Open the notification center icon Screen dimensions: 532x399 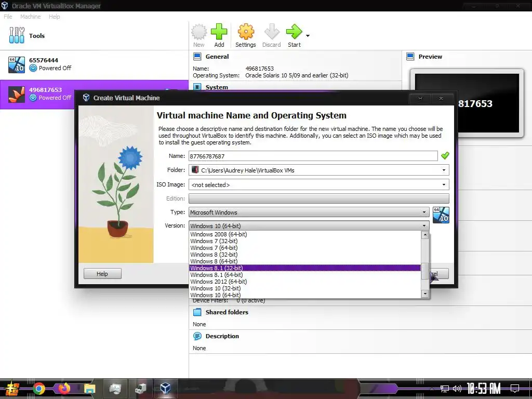[x=515, y=389]
